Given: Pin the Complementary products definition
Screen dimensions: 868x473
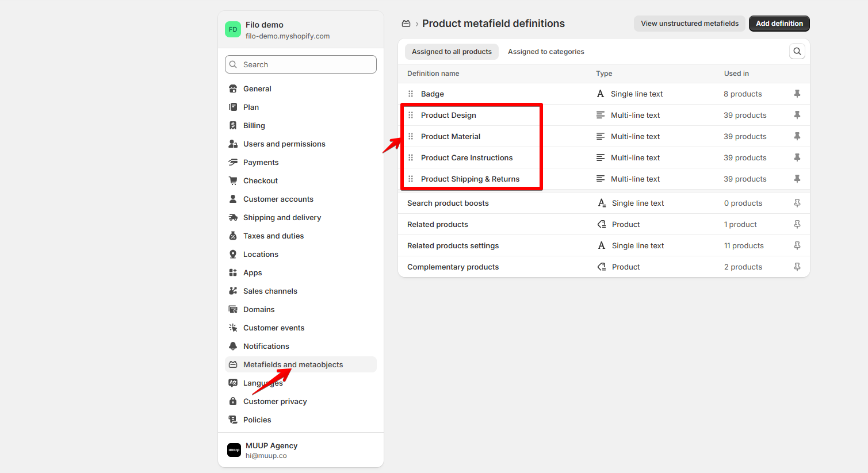Looking at the screenshot, I should (797, 267).
